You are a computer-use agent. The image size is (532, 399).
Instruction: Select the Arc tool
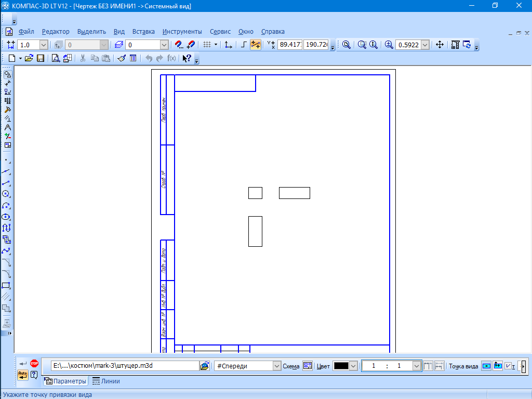(7, 206)
